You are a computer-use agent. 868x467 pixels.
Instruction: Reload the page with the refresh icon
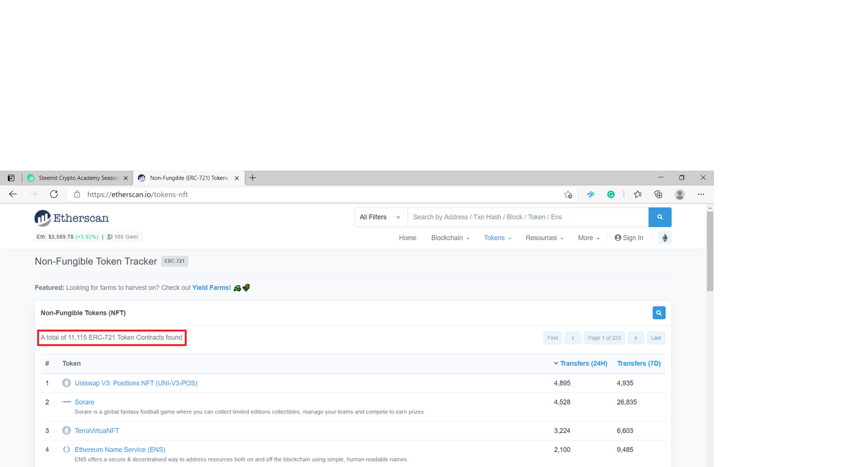[x=54, y=195]
